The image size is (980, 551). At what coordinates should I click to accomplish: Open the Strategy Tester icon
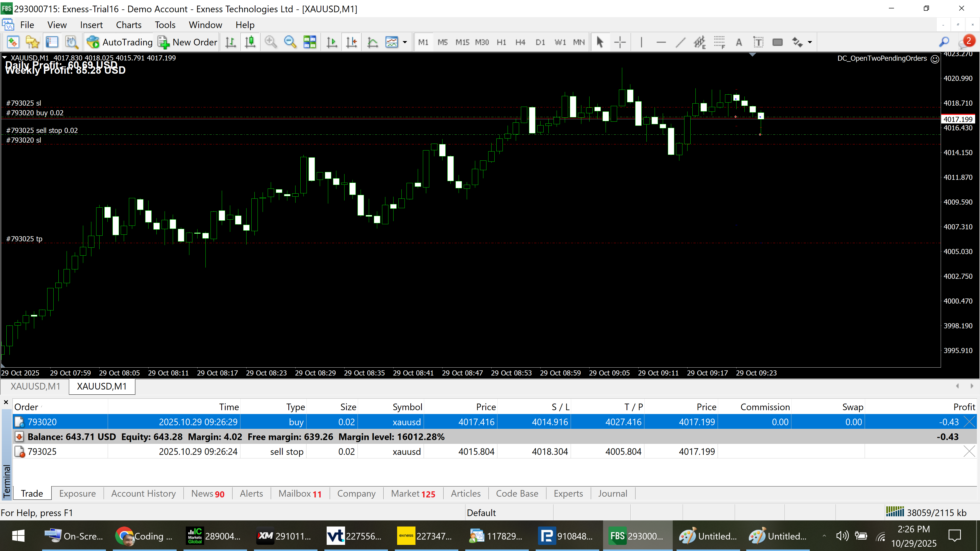tap(71, 42)
